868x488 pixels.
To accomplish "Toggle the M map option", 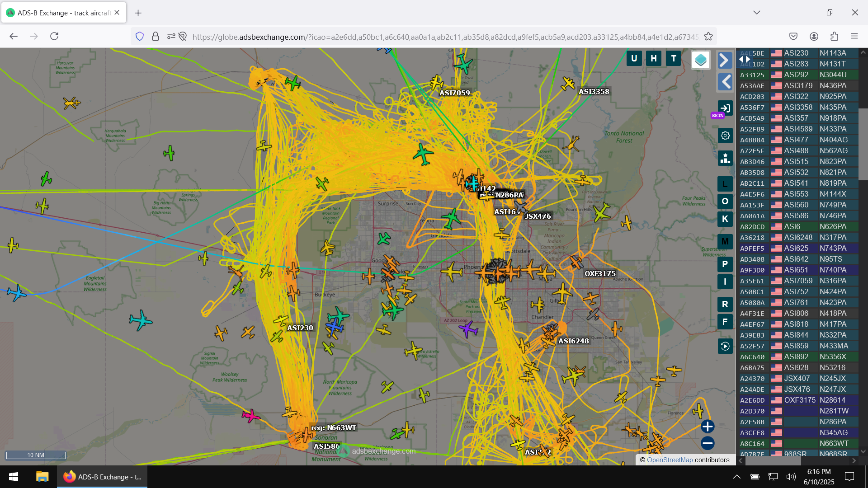I will [x=725, y=241].
